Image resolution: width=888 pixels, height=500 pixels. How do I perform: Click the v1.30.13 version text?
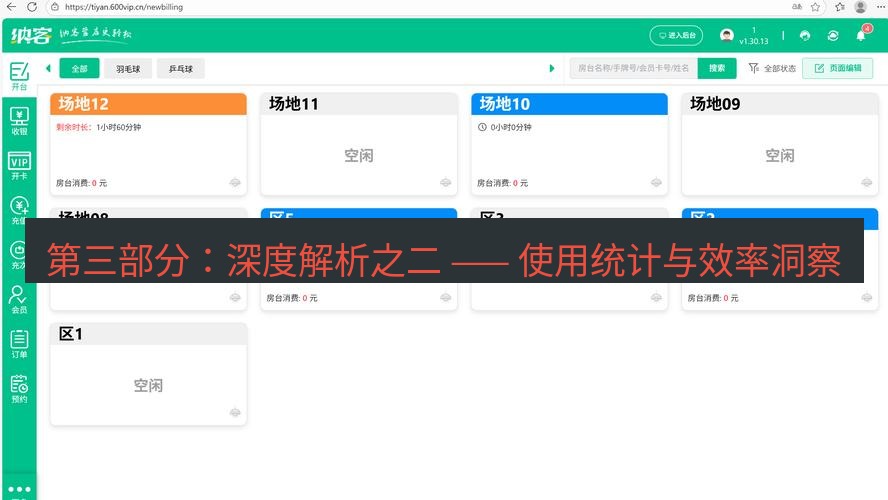click(753, 41)
